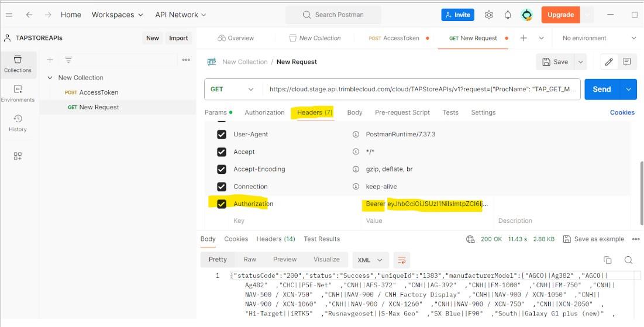Screen dimensions: 644x327
Task: Open the user avatar menu
Action: coord(527,15)
